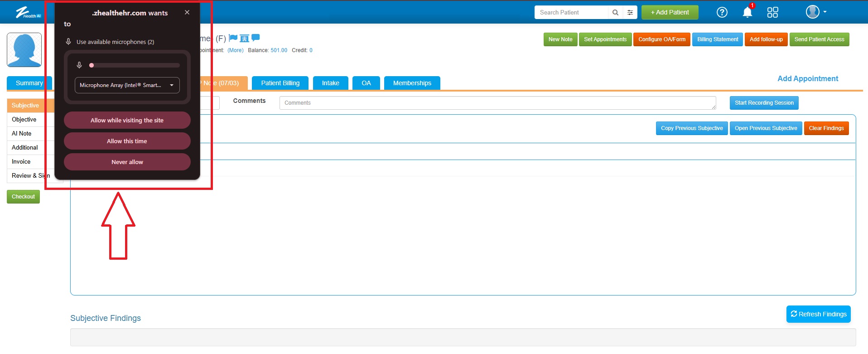Open the Microphone Array device dropdown
This screenshot has width=868, height=354.
[x=127, y=85]
